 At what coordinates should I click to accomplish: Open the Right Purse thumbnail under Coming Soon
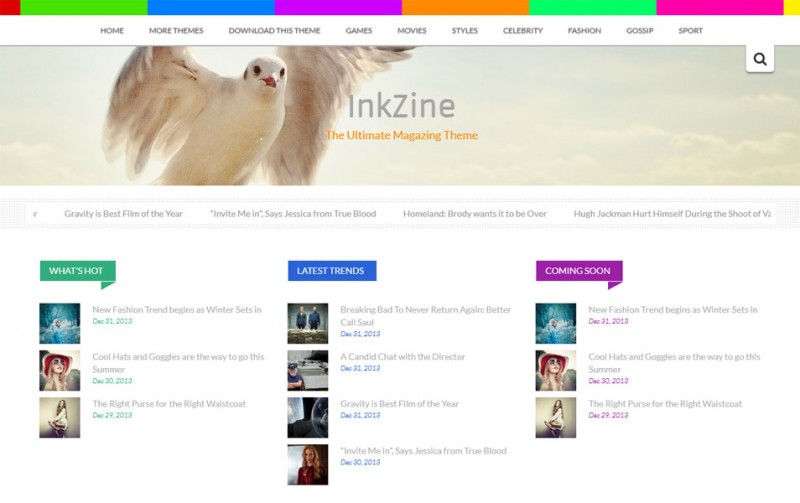555,417
